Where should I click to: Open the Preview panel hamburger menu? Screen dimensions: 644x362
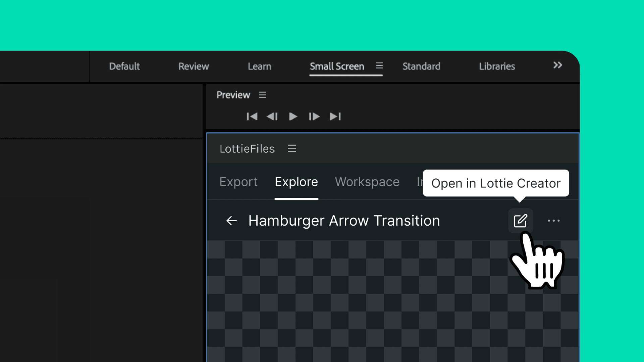262,95
